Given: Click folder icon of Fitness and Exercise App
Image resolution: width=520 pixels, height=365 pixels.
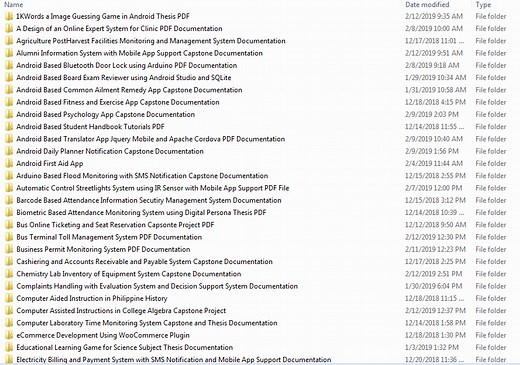Looking at the screenshot, I should click(x=9, y=102).
